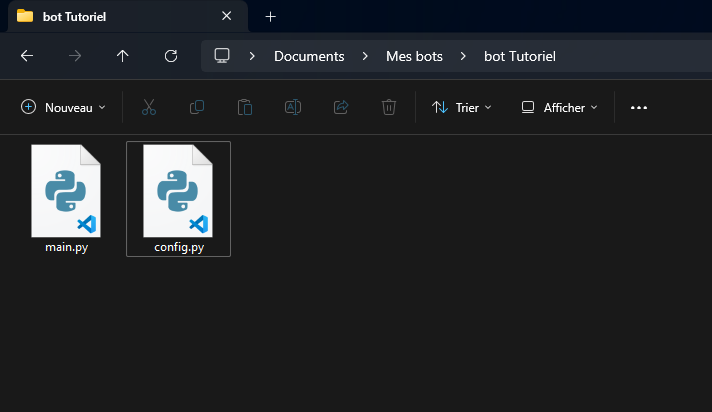The height and width of the screenshot is (412, 712).
Task: Open the Nouveau dropdown menu
Action: pos(63,107)
